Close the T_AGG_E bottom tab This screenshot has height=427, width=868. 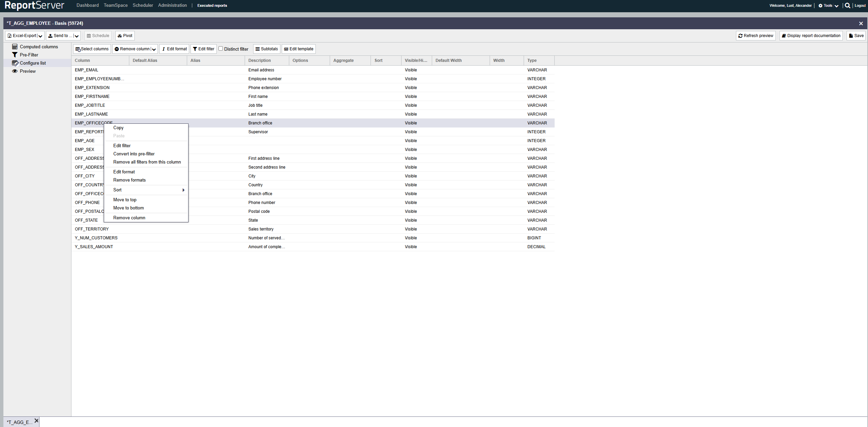tap(36, 421)
